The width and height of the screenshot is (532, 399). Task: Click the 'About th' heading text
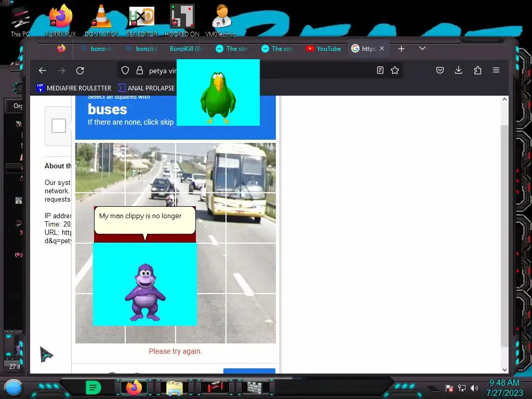tap(58, 166)
